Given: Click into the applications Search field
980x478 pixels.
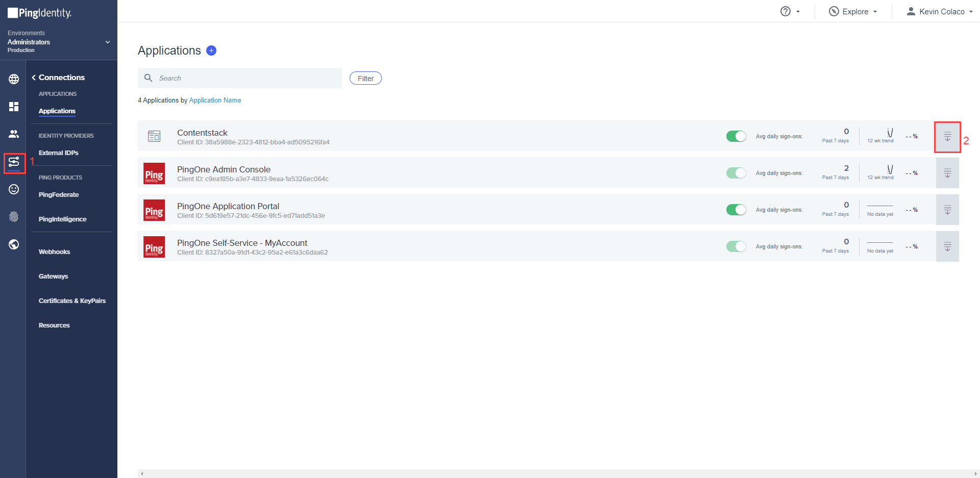Looking at the screenshot, I should tap(240, 78).
